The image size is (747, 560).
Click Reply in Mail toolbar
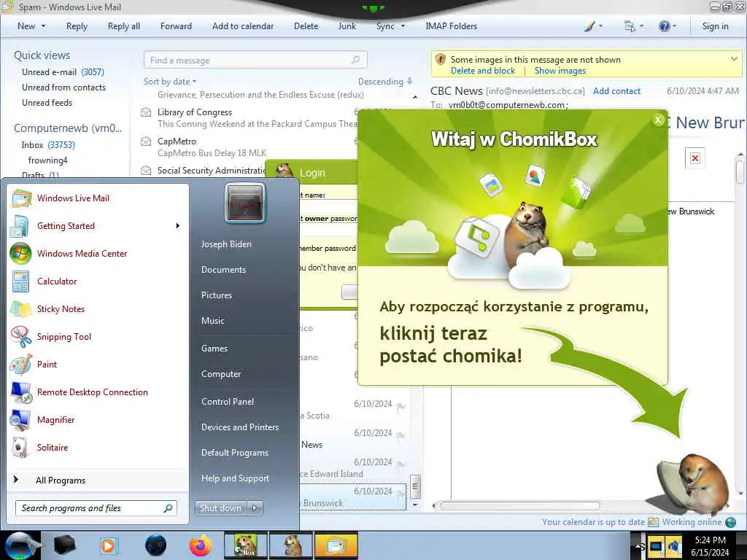coord(77,26)
